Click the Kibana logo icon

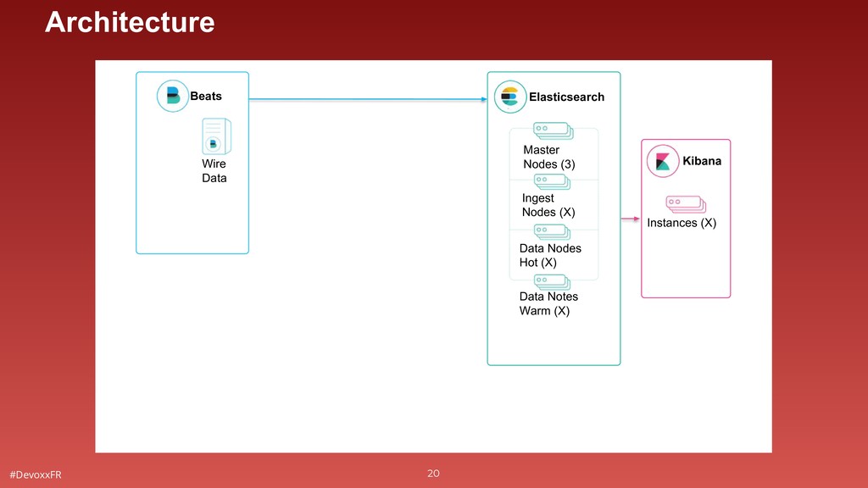(x=663, y=161)
